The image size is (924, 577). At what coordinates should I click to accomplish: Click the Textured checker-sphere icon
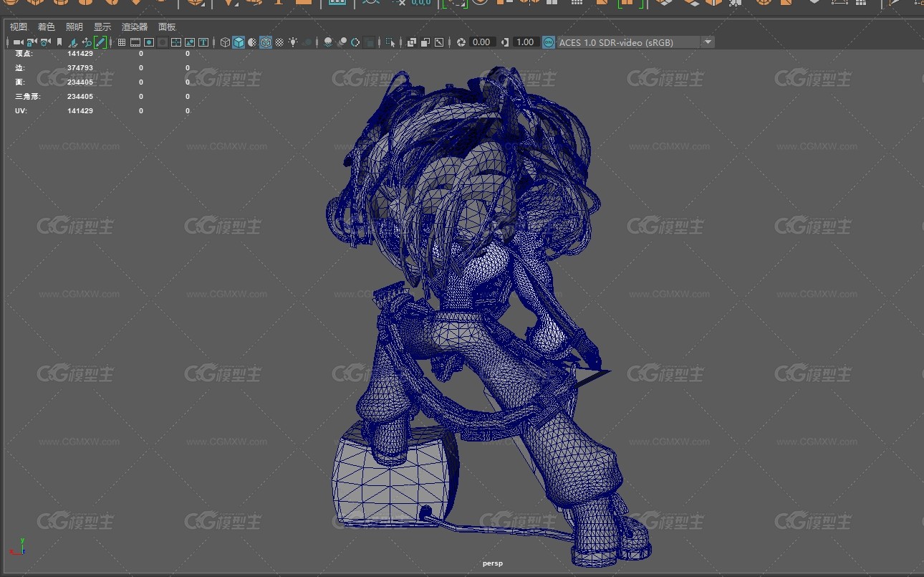tap(279, 42)
